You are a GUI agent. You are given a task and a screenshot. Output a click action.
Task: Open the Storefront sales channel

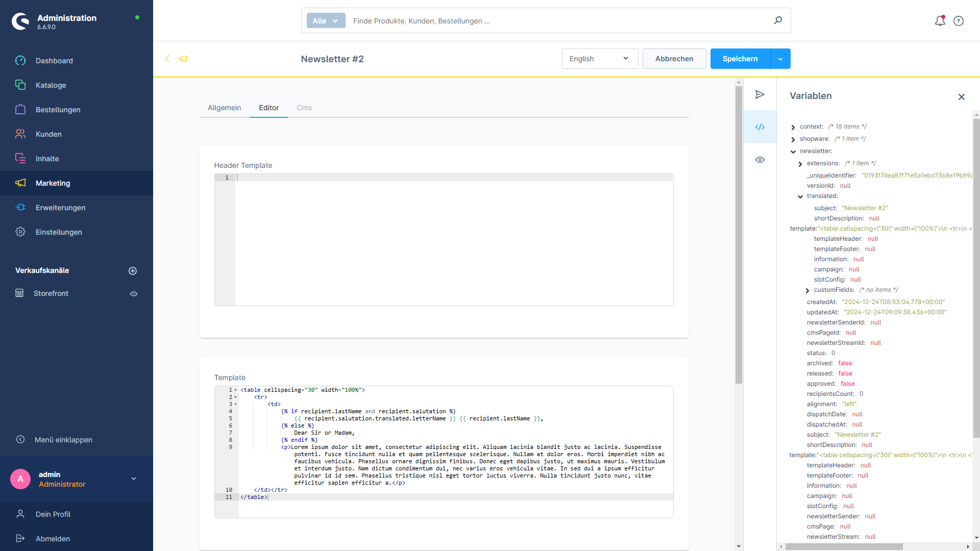tap(51, 293)
